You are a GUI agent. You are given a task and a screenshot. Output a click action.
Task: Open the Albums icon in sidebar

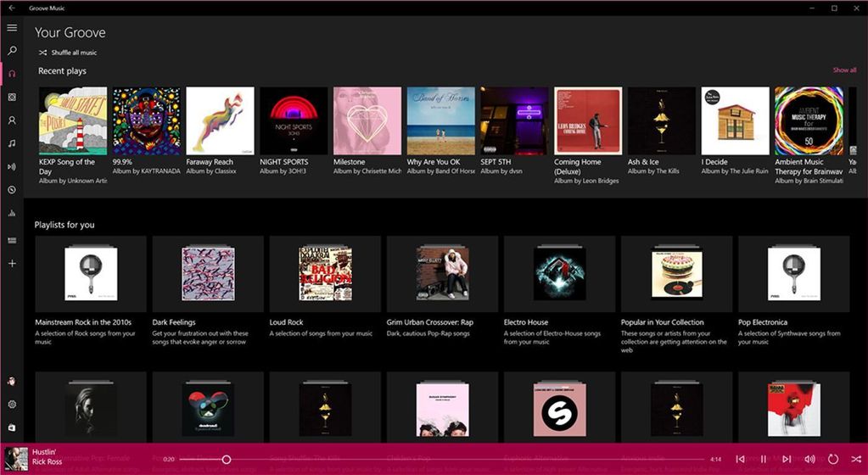12,97
